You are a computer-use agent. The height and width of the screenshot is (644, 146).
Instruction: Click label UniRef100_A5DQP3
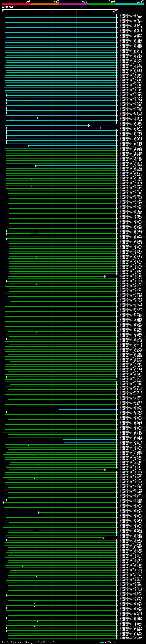[131, 605]
